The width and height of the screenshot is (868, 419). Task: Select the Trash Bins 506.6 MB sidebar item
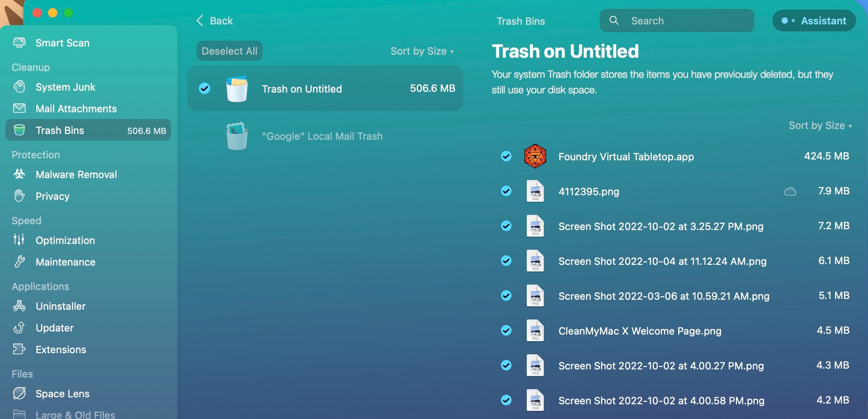88,130
